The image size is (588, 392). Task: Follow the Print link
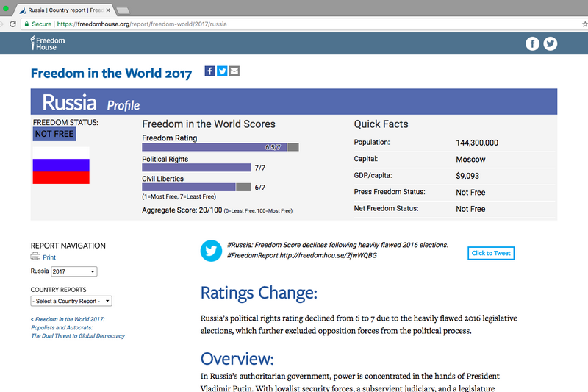tap(49, 257)
